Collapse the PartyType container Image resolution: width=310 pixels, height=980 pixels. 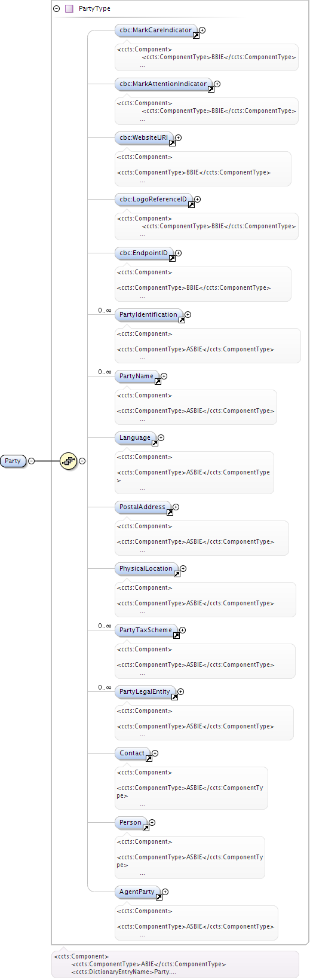pyautogui.click(x=57, y=9)
